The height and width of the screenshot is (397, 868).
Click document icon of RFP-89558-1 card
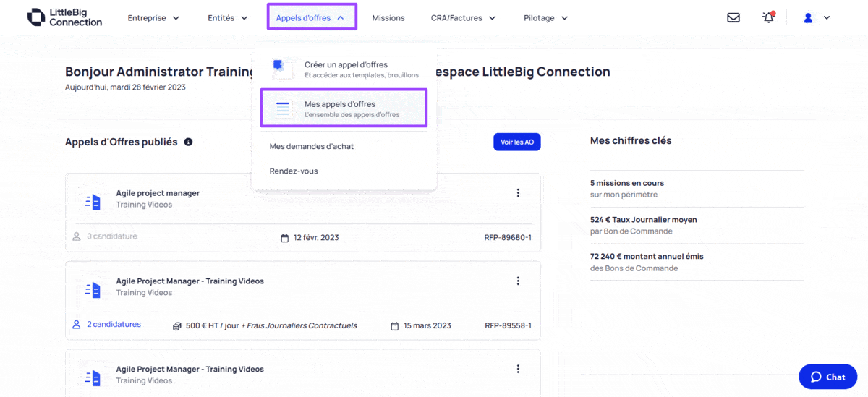93,290
